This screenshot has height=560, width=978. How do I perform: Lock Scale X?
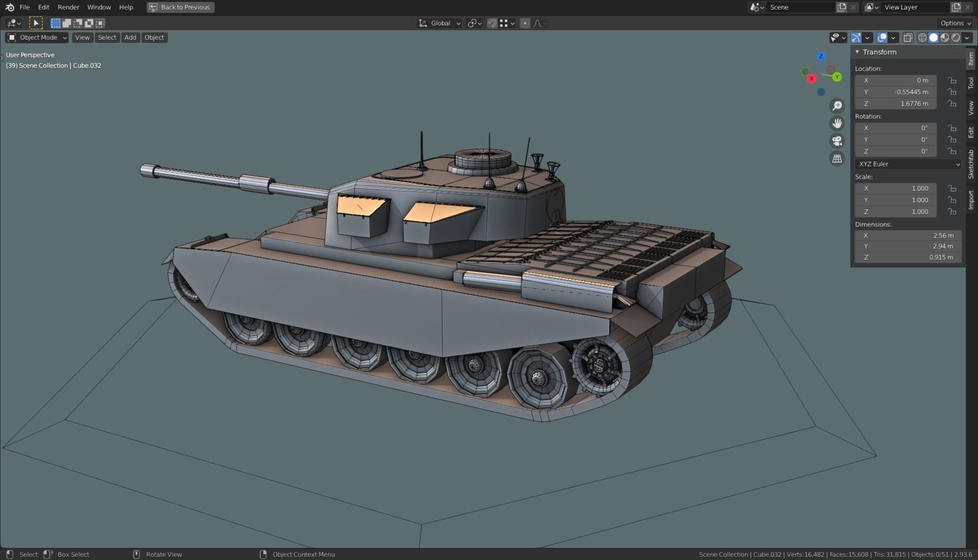(952, 189)
